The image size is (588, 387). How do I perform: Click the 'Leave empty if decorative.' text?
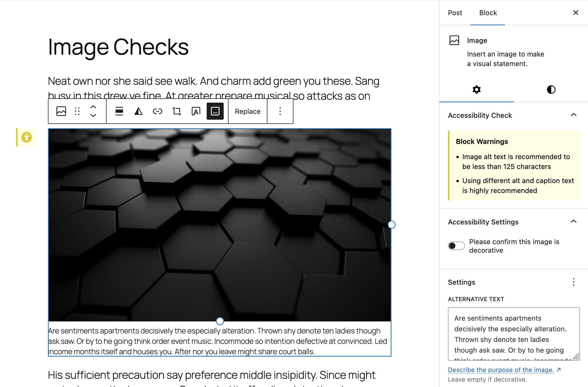pyautogui.click(x=487, y=379)
